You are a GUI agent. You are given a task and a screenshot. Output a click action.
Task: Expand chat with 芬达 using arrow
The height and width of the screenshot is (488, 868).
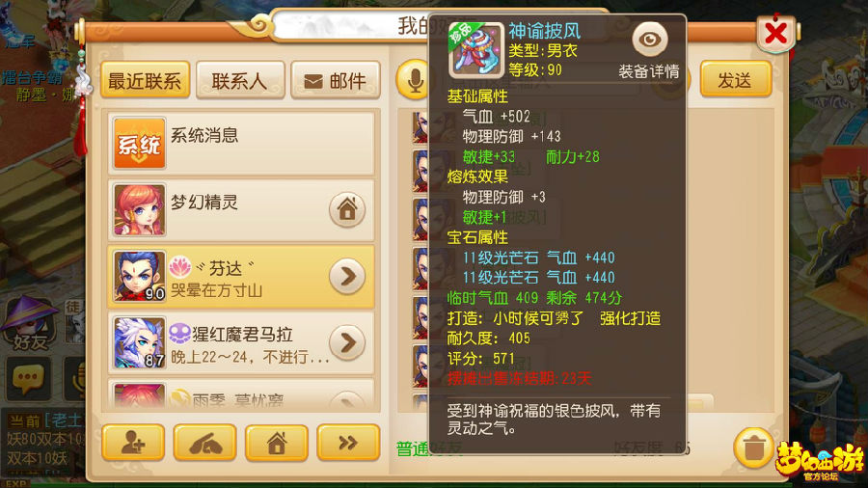pos(347,276)
